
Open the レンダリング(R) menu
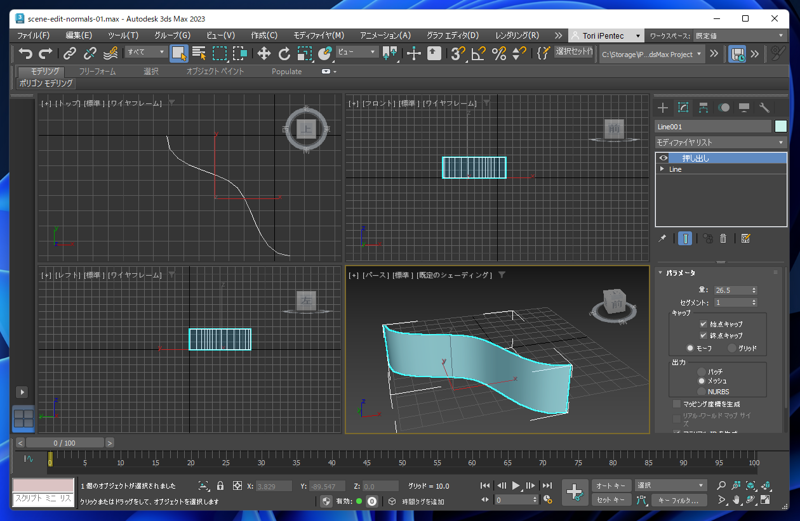click(517, 35)
